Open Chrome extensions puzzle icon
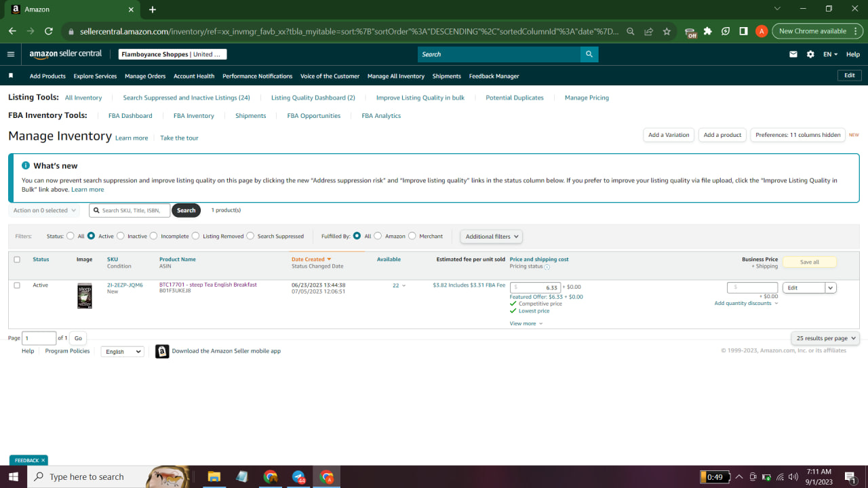The image size is (868, 488). tap(708, 31)
